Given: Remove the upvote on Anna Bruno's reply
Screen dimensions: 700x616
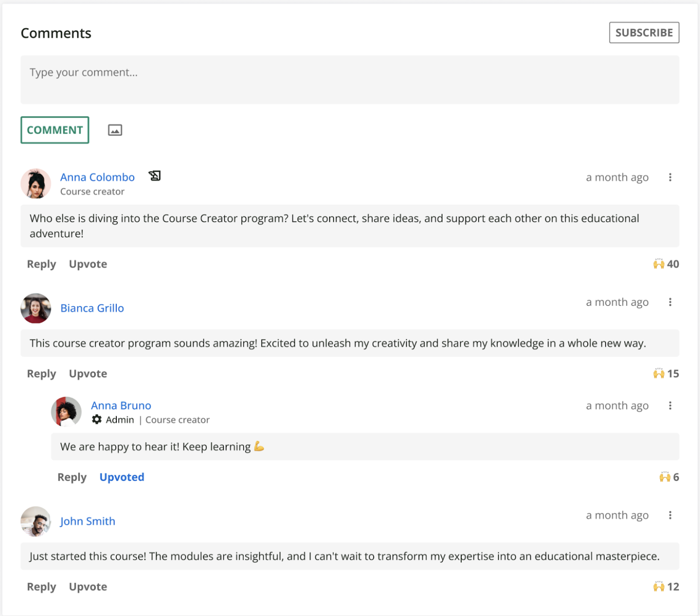Looking at the screenshot, I should (122, 477).
